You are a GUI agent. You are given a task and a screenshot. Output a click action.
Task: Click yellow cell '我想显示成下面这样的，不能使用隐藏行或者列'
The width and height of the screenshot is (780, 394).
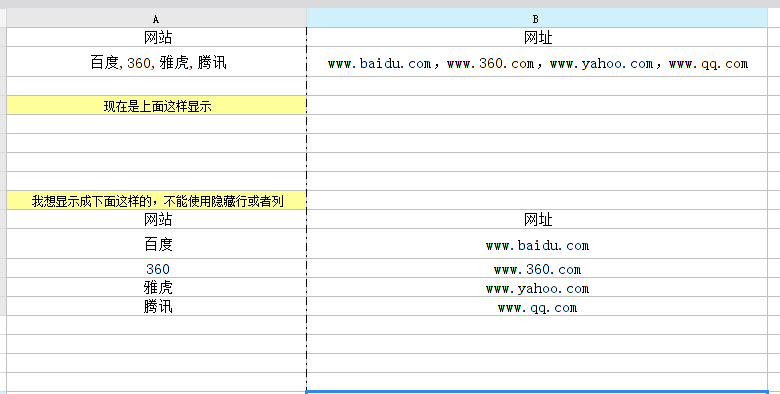156,200
